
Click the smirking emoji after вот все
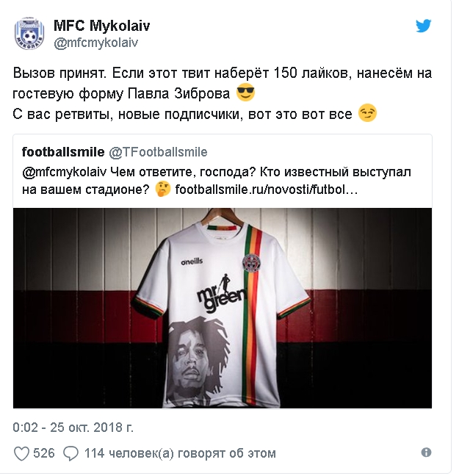(367, 113)
